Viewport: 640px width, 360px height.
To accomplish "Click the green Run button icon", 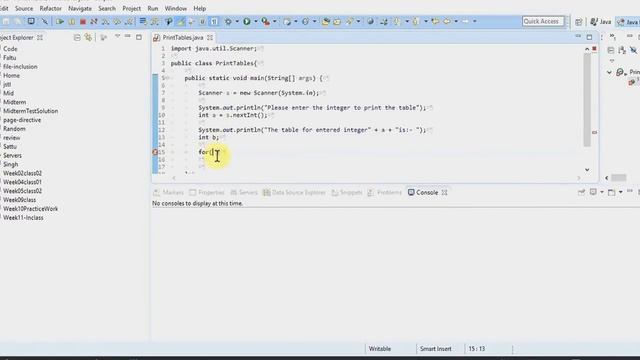I will 247,21.
